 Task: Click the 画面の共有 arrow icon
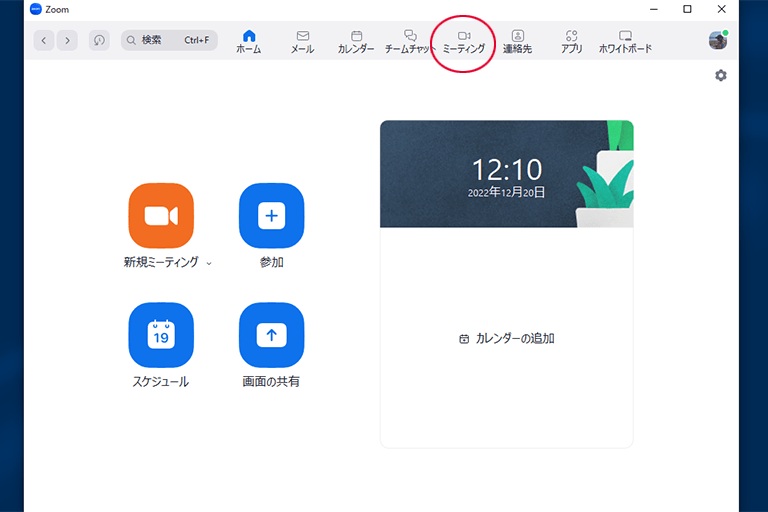pos(271,335)
